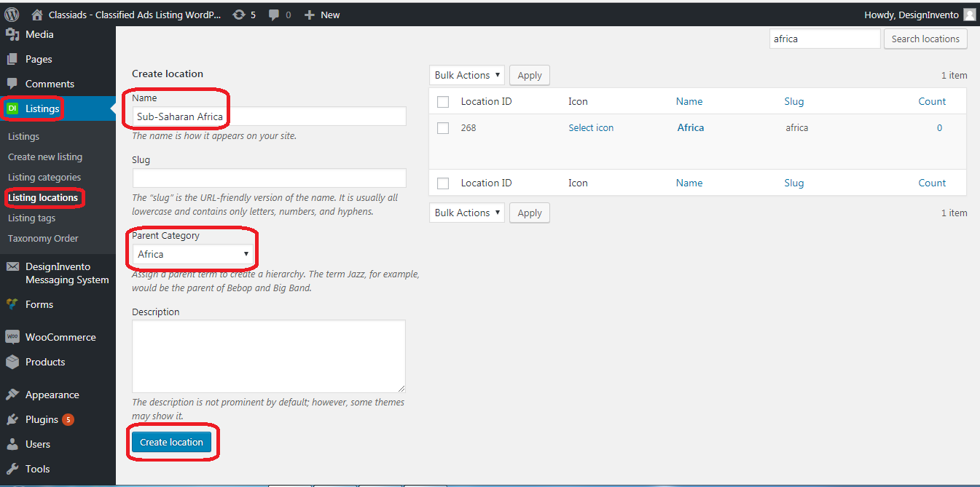Click the Media sidebar icon
980x487 pixels.
pyautogui.click(x=12, y=34)
